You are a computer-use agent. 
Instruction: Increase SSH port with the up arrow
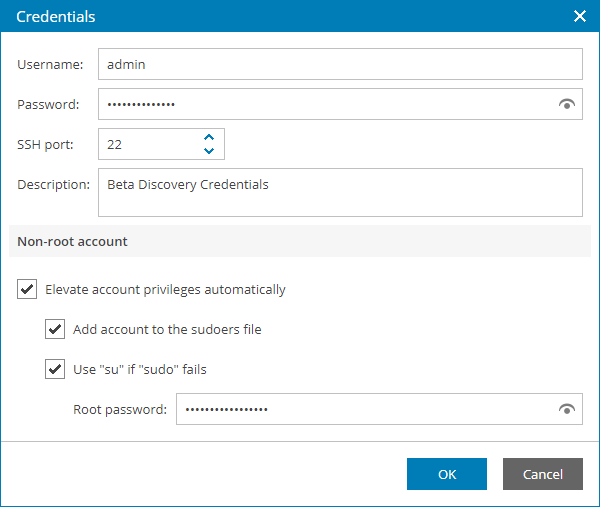(x=209, y=137)
